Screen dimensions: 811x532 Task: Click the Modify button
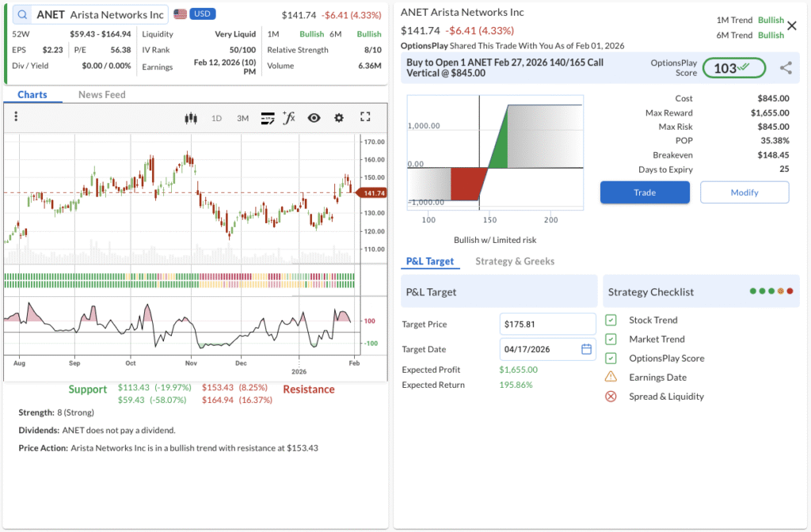pos(744,192)
